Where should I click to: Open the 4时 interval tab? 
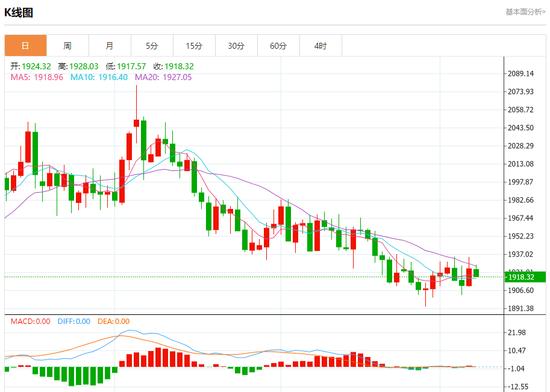coord(320,46)
